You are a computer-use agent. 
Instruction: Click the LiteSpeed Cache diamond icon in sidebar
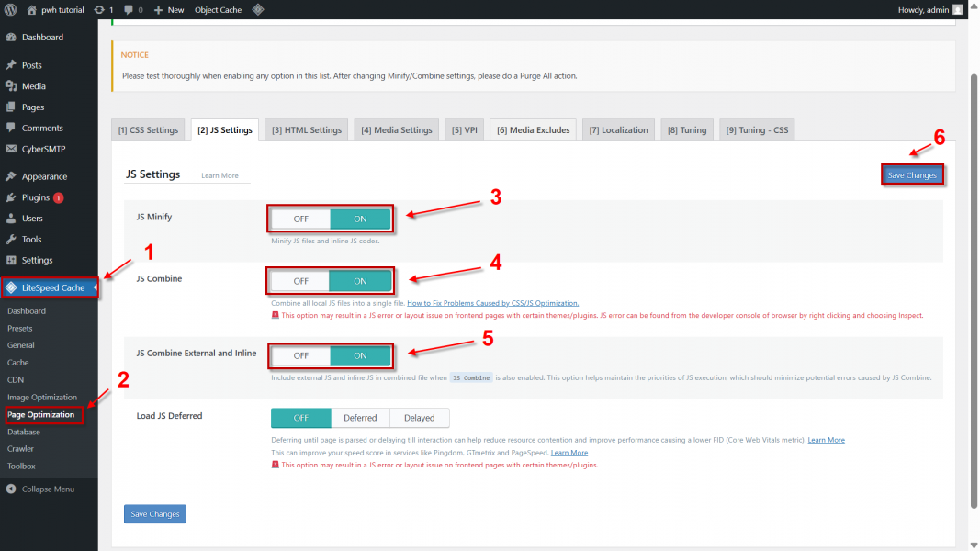[x=11, y=287]
